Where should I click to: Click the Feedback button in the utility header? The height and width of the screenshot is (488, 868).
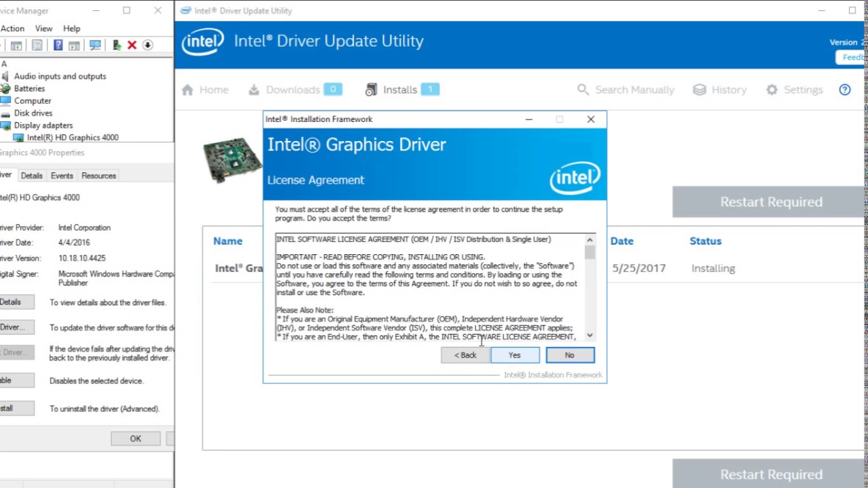pos(852,58)
